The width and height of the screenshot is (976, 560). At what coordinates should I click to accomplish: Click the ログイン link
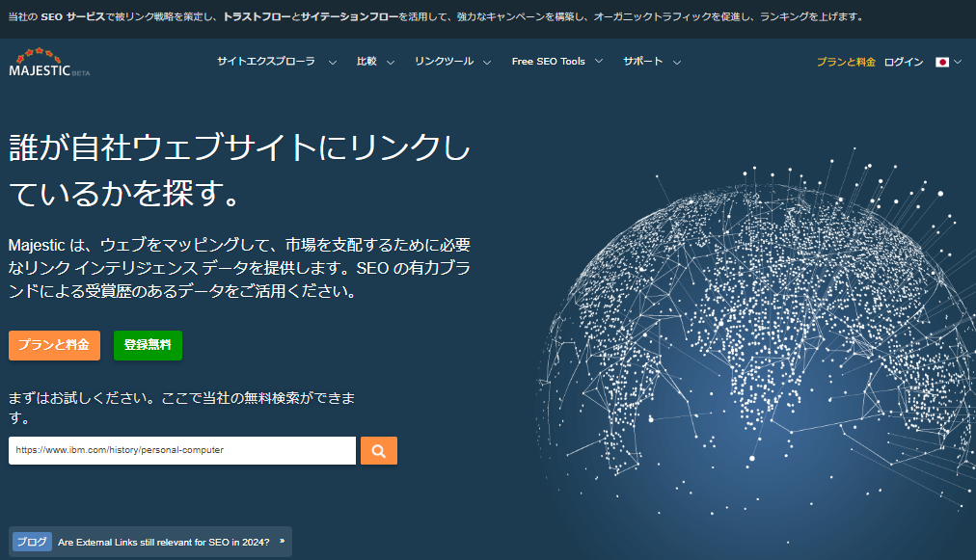tap(903, 62)
